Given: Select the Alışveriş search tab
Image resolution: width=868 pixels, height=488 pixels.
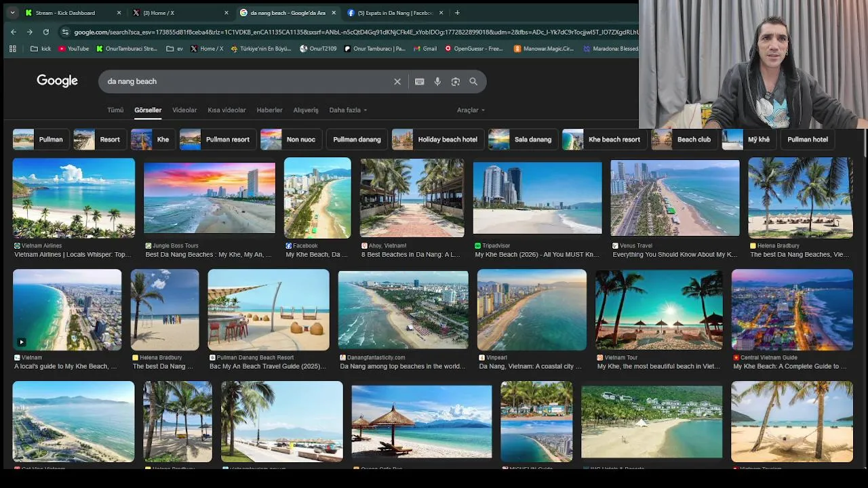Looking at the screenshot, I should (306, 110).
